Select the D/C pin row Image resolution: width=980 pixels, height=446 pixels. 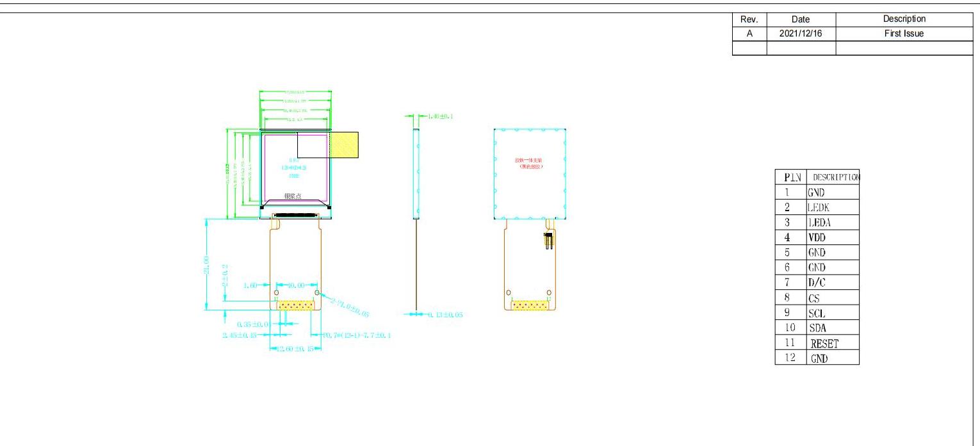click(817, 283)
